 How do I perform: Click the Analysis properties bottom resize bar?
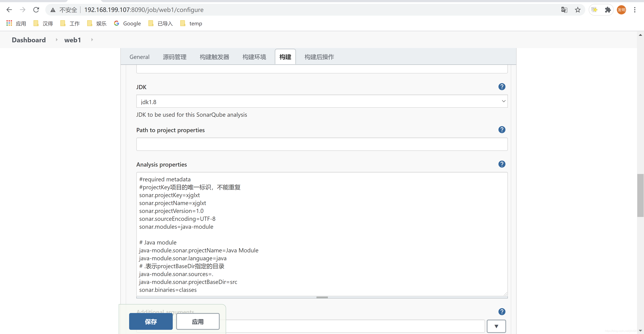(x=322, y=297)
